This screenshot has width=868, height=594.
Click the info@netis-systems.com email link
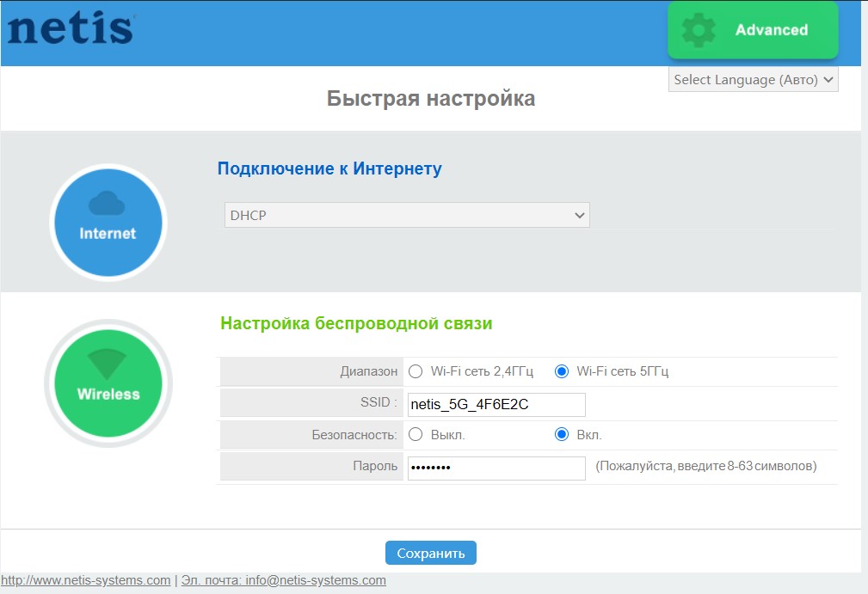point(283,580)
